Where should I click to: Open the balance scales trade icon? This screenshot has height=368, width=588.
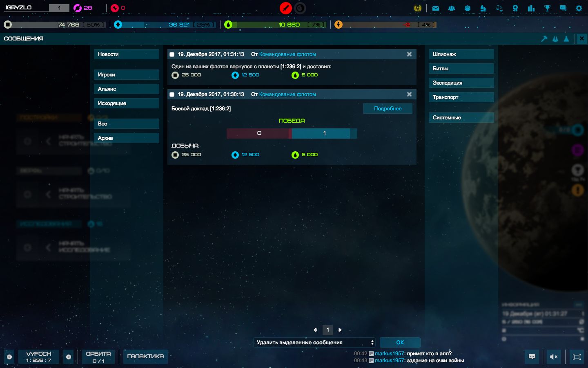499,8
